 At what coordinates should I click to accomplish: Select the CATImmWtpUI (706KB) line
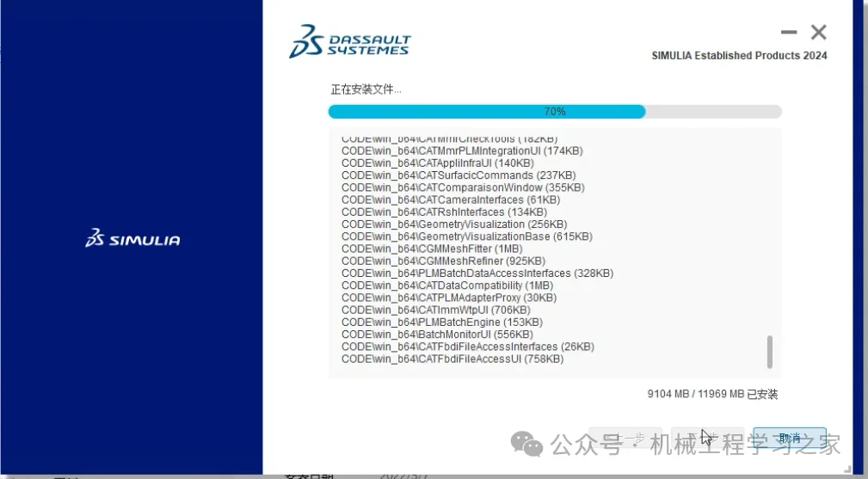(436, 310)
